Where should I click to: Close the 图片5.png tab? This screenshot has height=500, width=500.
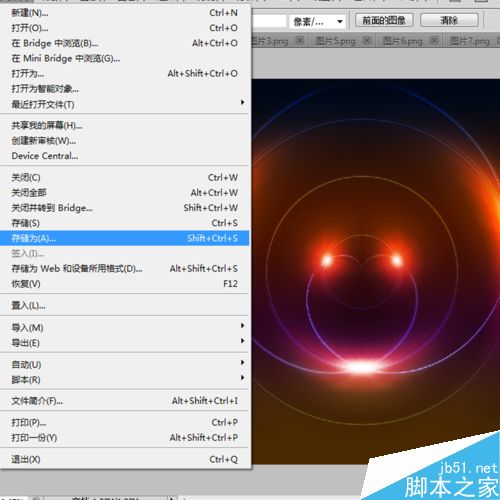tap(367, 41)
